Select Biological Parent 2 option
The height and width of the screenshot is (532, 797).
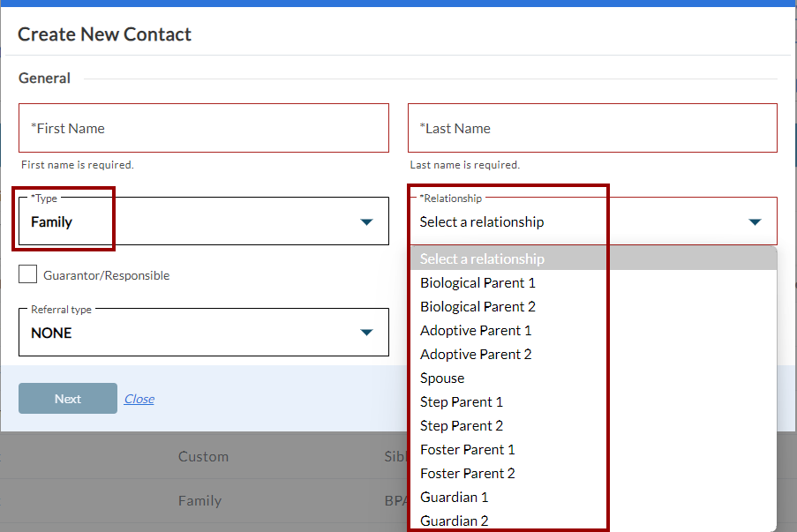click(x=477, y=306)
